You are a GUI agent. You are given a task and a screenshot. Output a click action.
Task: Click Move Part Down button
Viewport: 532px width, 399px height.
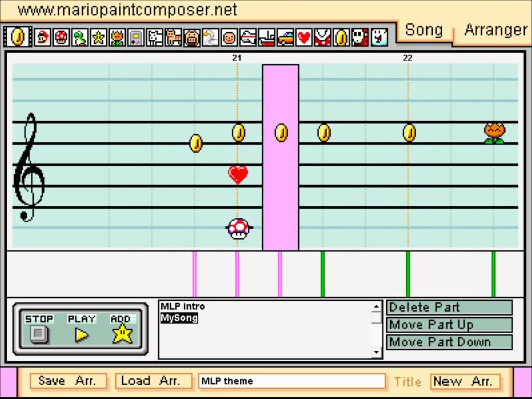(449, 342)
